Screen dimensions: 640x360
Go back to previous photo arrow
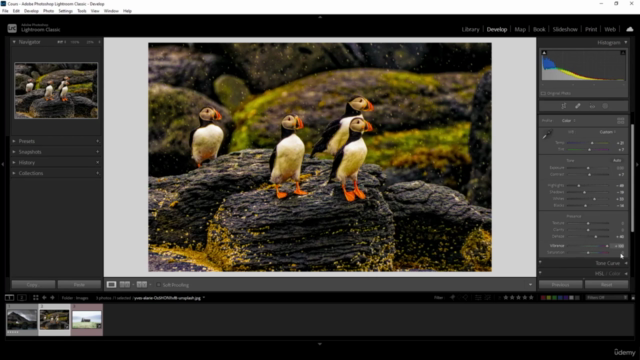tap(44, 298)
